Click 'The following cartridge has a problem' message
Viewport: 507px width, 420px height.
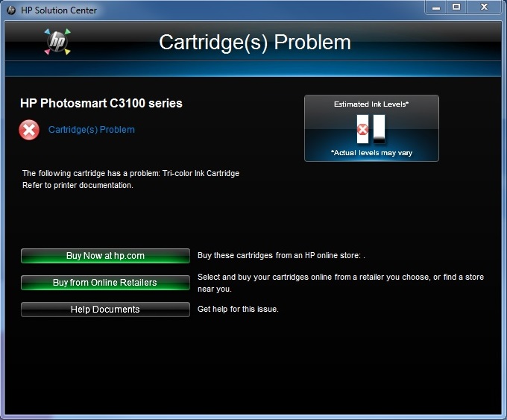[130, 173]
